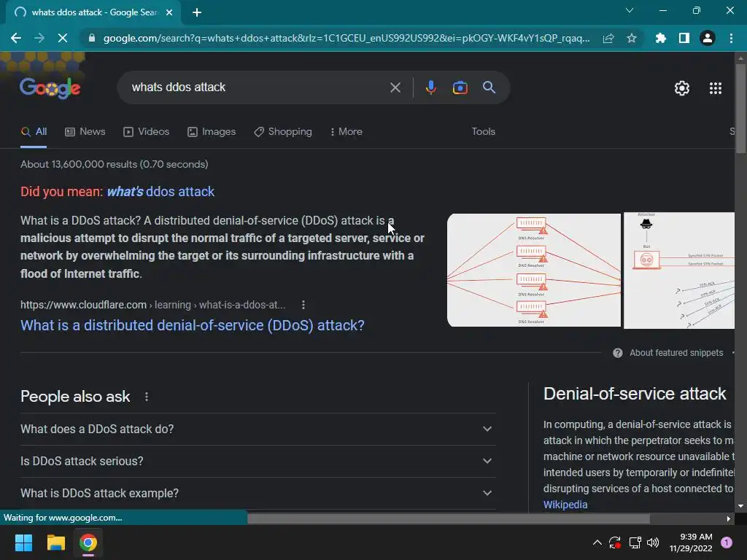The width and height of the screenshot is (747, 560).
Task: Open a new tab with plus
Action: [x=197, y=12]
